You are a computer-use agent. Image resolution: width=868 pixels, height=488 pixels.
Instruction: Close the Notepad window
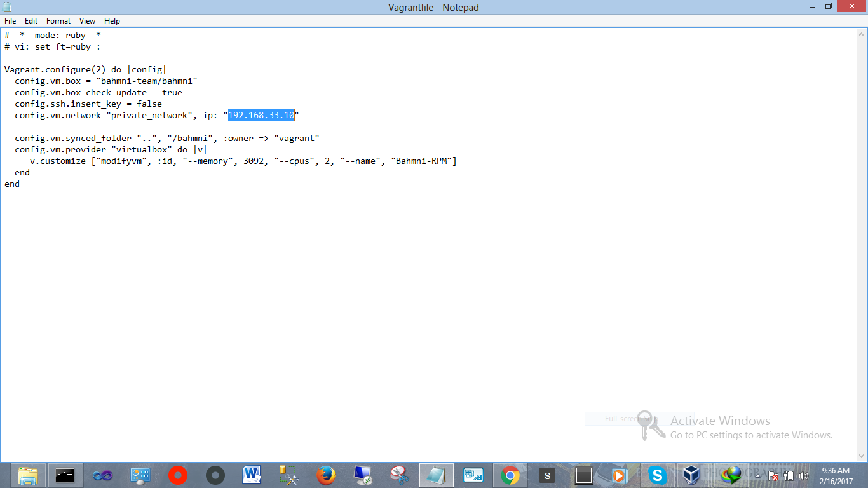point(852,6)
